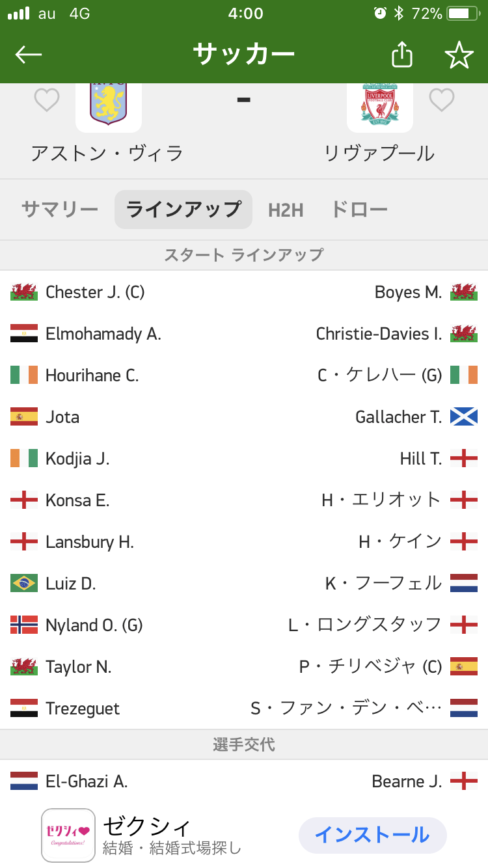The width and height of the screenshot is (488, 868).
Task: Tap the Scotland flag beside Gallacher T.
Action: (x=464, y=417)
